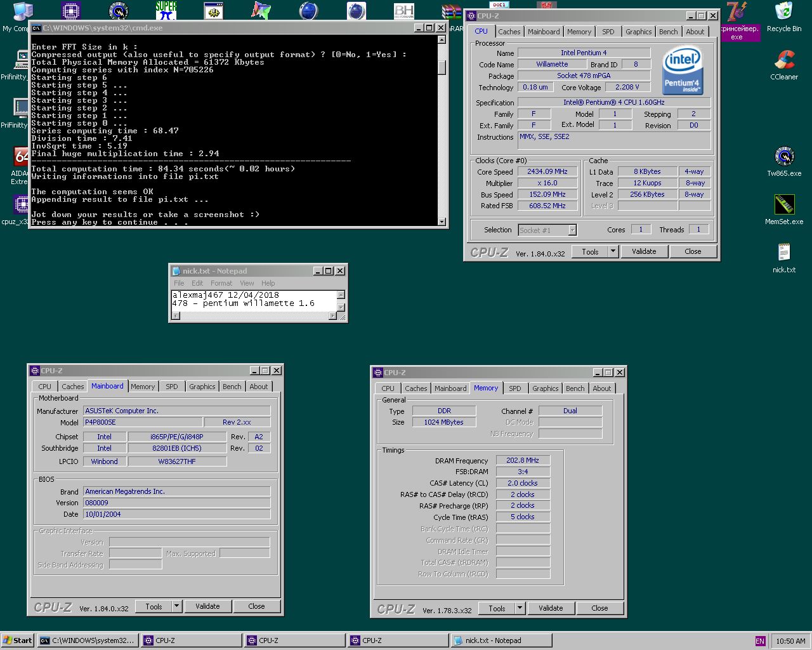The width and height of the screenshot is (812, 650).
Task: Click Validate in the Mainboard CPU-Z window
Action: pos(207,606)
